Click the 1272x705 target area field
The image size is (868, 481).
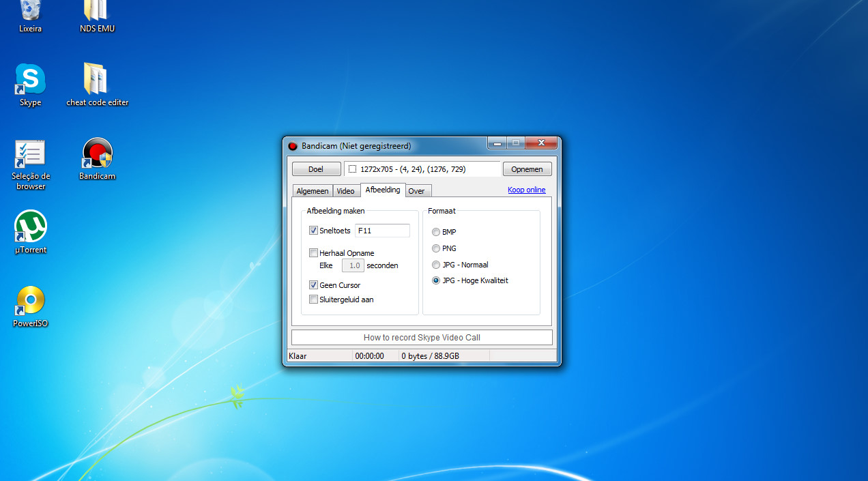pos(422,169)
